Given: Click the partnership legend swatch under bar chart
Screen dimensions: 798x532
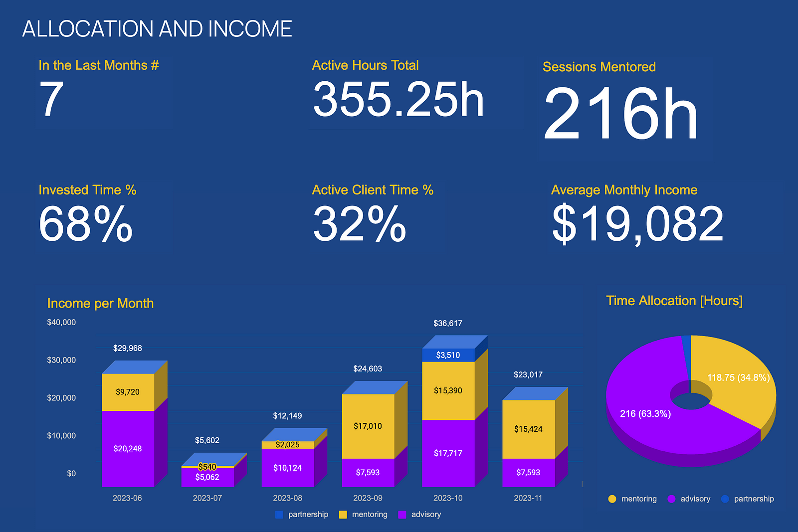Looking at the screenshot, I should point(279,515).
